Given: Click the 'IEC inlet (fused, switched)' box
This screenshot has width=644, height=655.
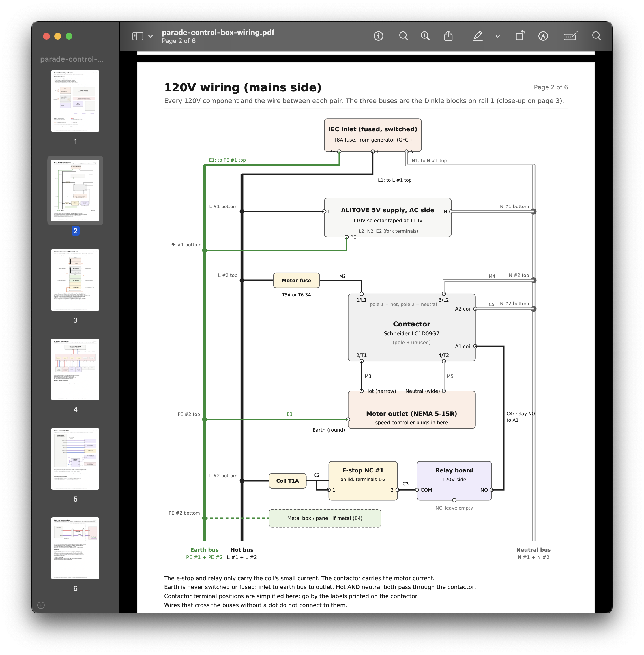Looking at the screenshot, I should coord(373,135).
